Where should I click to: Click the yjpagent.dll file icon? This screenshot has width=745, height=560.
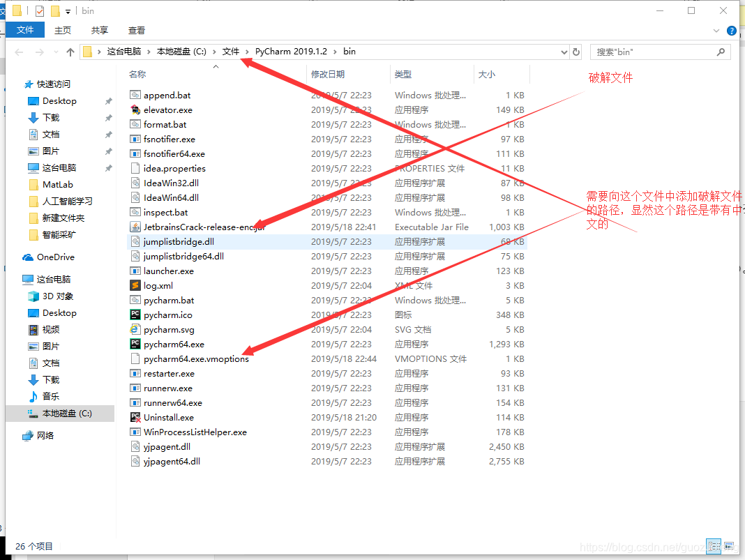click(135, 446)
